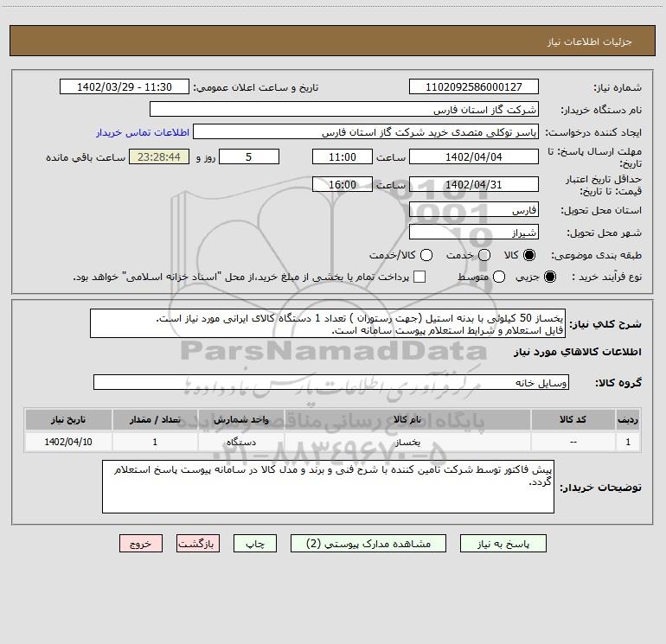
Task: Click the reply deadline date 1402/04/04
Action: pyautogui.click(x=474, y=157)
